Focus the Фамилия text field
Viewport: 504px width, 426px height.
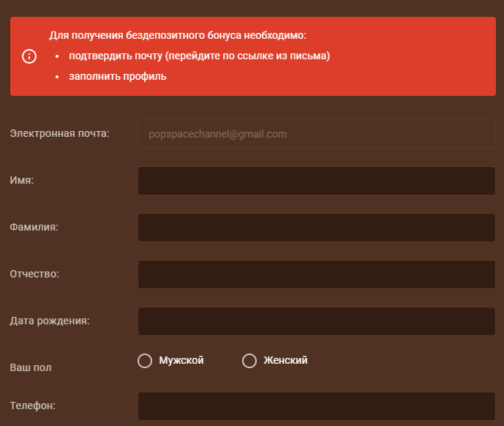coord(316,228)
